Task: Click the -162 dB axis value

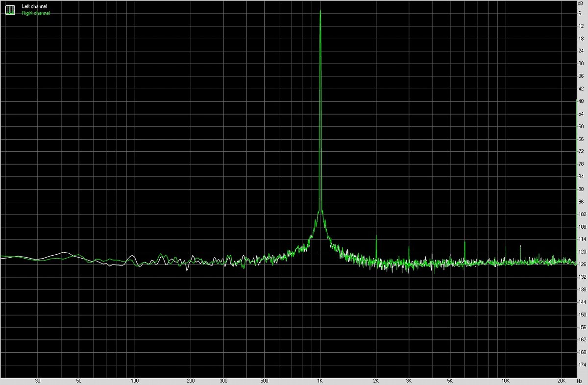Action: [582, 340]
